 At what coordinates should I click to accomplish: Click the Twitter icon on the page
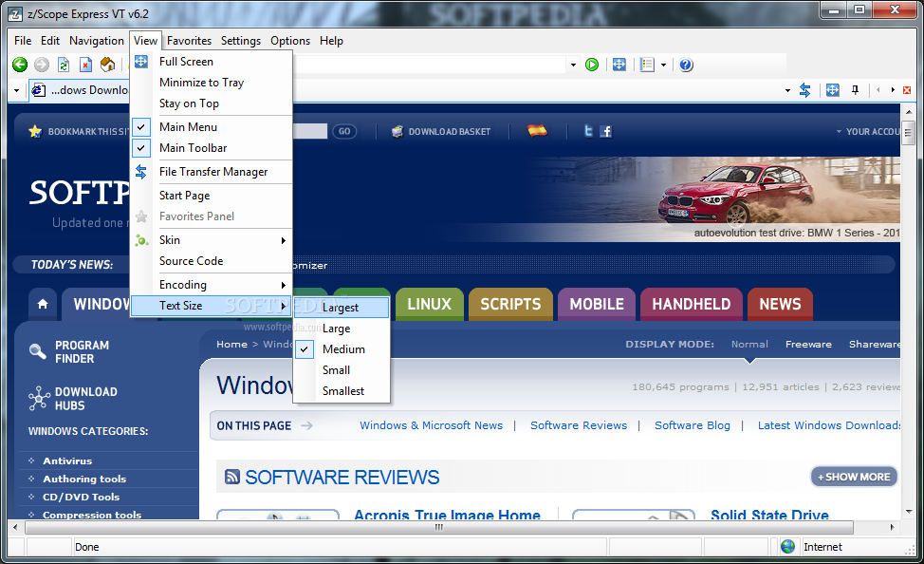[588, 131]
